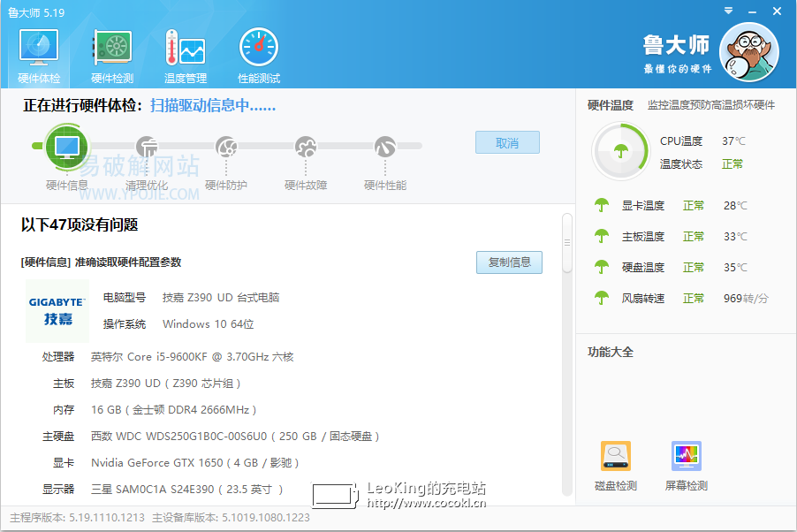Click the 扫描驱动信息中 status text
The width and height of the screenshot is (797, 532).
(x=213, y=105)
